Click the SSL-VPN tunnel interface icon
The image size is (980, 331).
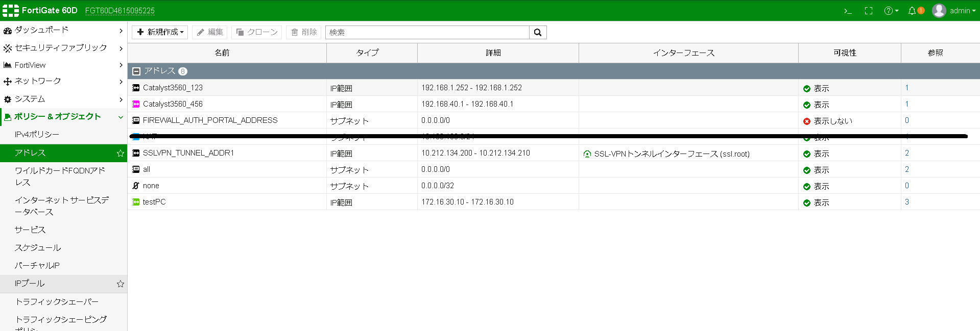click(x=587, y=154)
